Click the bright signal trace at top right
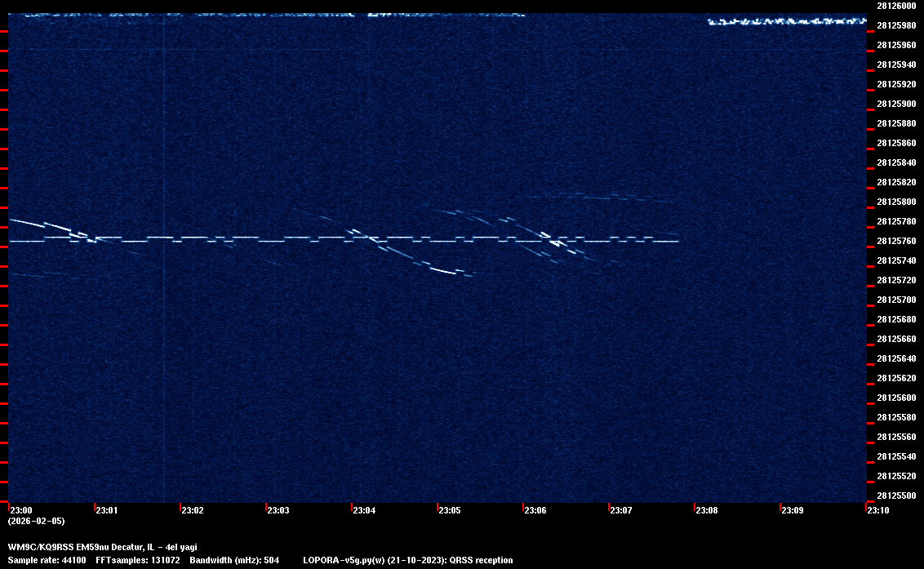Viewport: 924px width, 569px height. click(785, 21)
